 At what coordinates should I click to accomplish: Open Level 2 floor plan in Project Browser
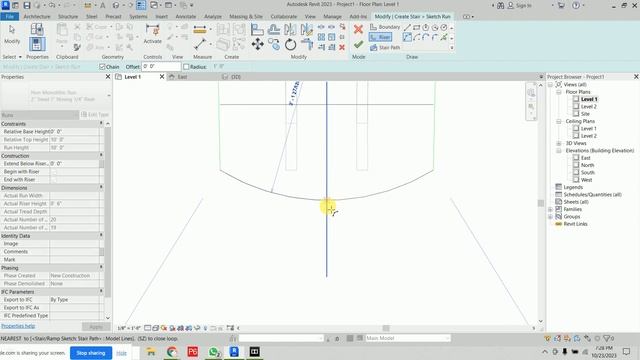pyautogui.click(x=589, y=107)
